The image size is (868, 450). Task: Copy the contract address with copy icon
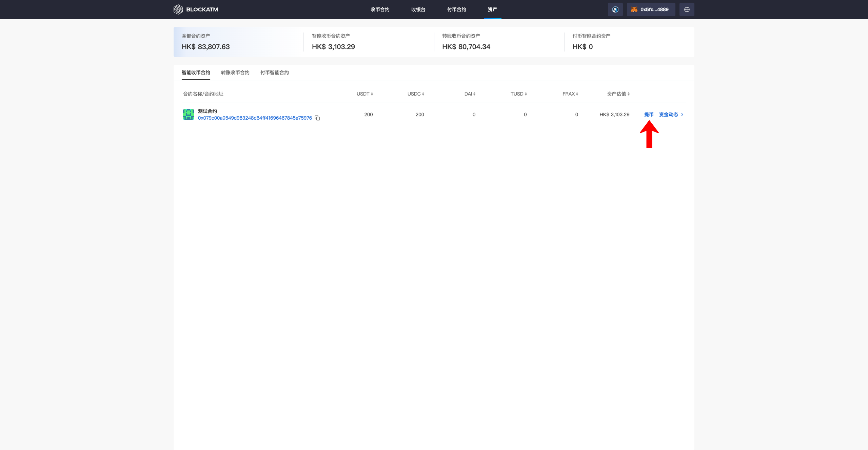pos(317,118)
